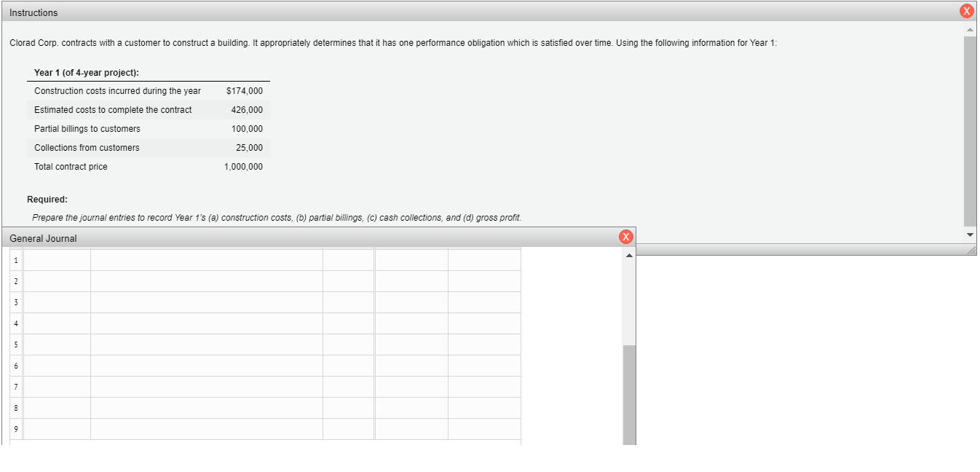
Task: Click the 1,000,000 value
Action: tap(244, 167)
